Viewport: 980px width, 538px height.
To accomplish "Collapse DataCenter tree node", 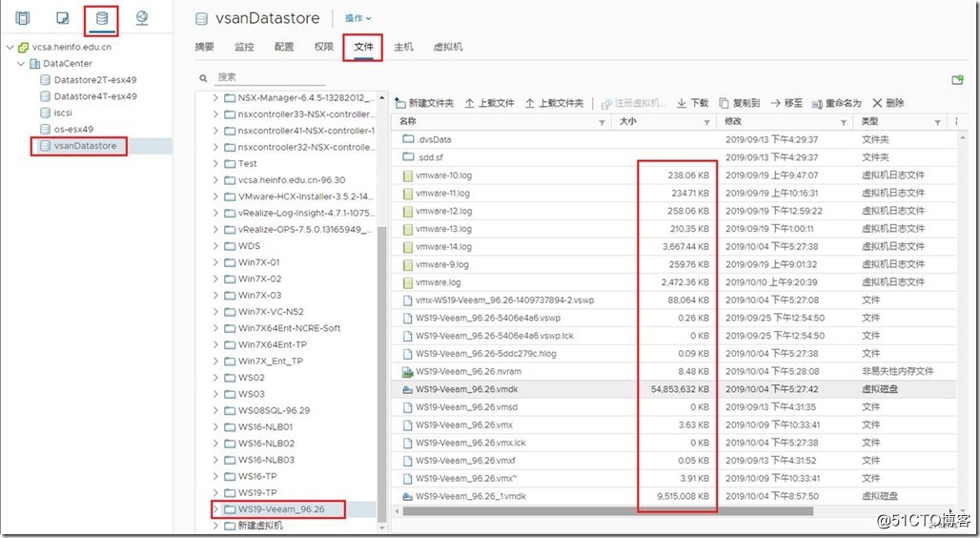I will tap(21, 63).
